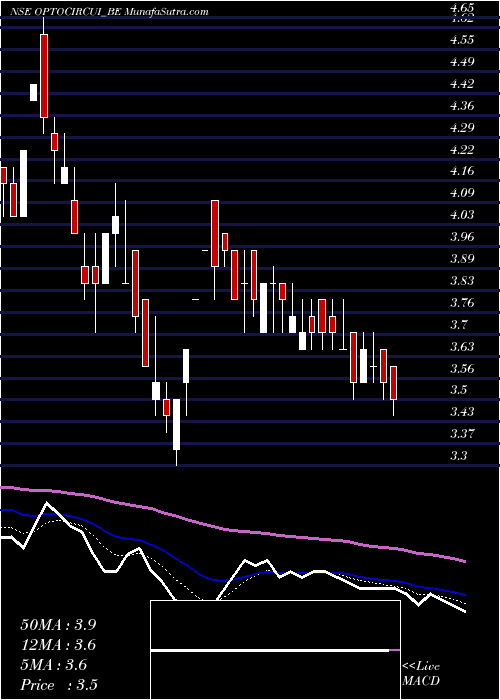Viewport: 500px width, 700px height.
Task: Click the NSE OPTOCIRCUI_BE MunafaSutra.com title text
Action: [x=108, y=12]
